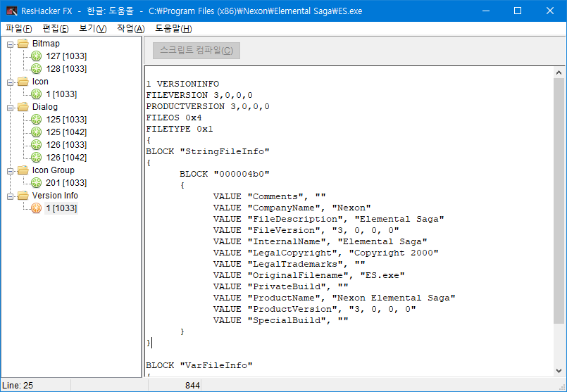567x392 pixels.
Task: Open the 도움말(H) menu
Action: [x=173, y=29]
